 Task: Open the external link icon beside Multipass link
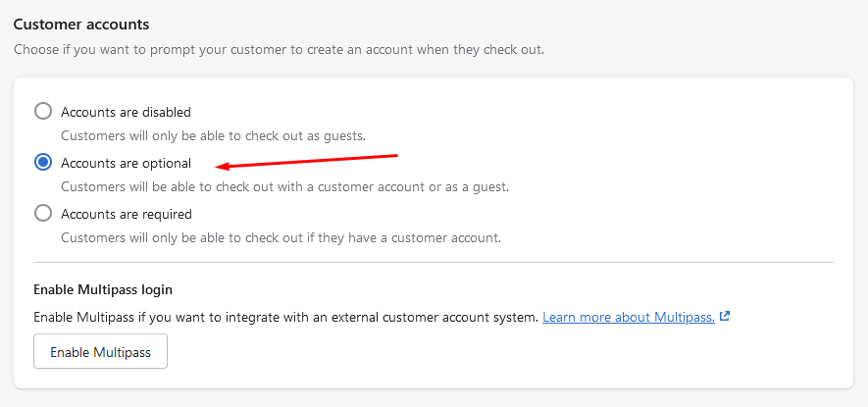point(725,317)
